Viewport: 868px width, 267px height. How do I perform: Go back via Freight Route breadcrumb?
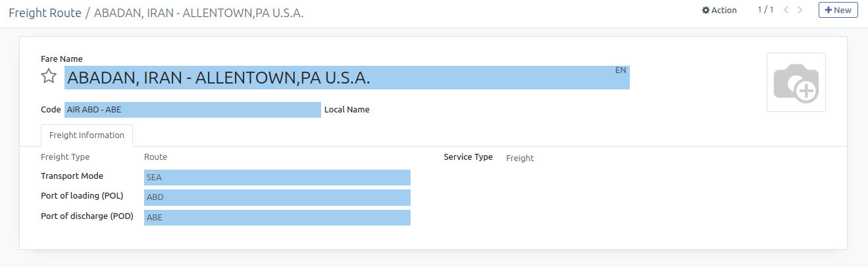45,13
